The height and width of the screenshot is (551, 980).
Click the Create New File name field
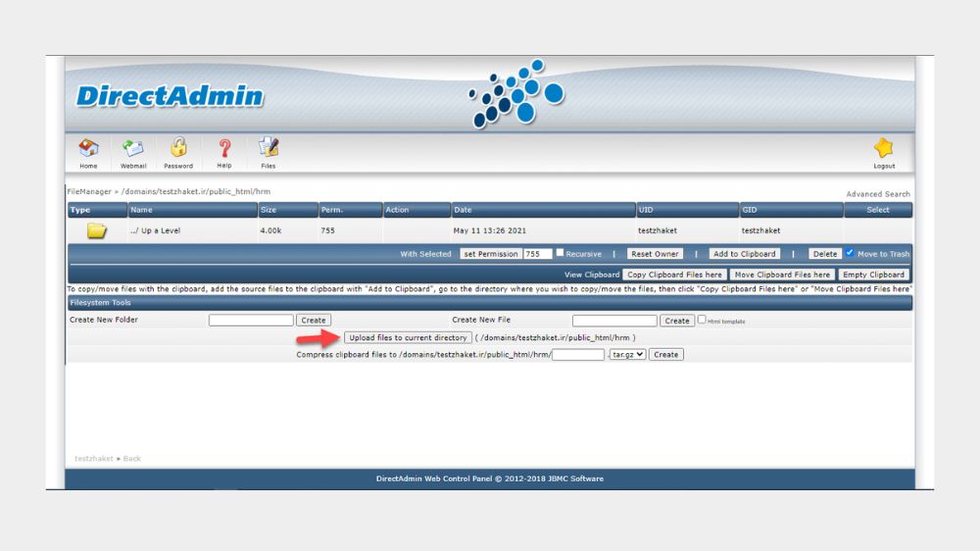[614, 321]
